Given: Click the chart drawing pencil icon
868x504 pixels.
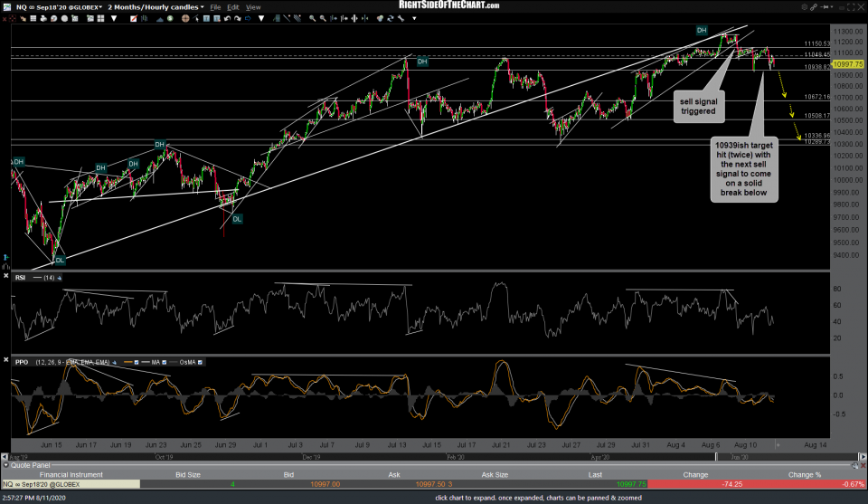Looking at the screenshot, I should point(134,18).
